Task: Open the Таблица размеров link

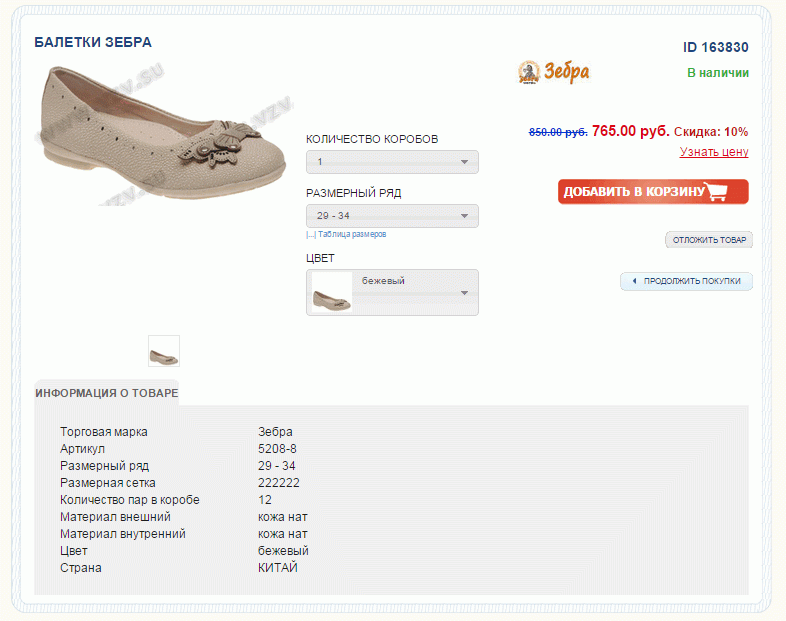Action: (352, 234)
